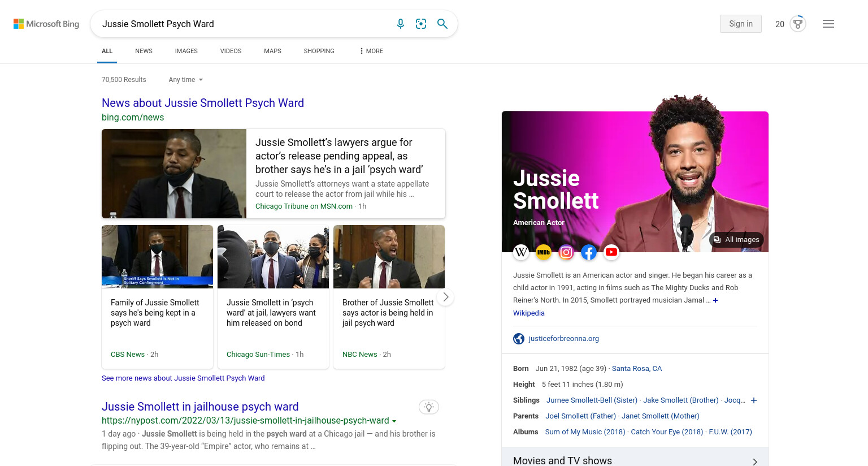Open Jurnee Smollett-Bell (Sister) link
Viewport: 868px width, 466px height.
(x=592, y=400)
